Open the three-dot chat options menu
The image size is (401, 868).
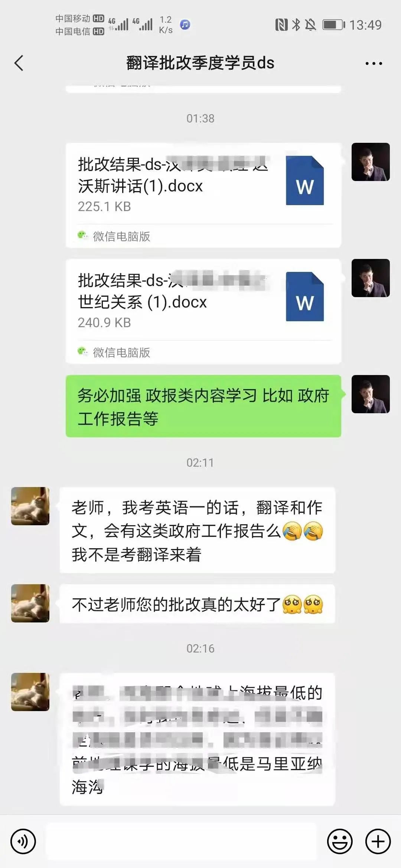coord(374,63)
